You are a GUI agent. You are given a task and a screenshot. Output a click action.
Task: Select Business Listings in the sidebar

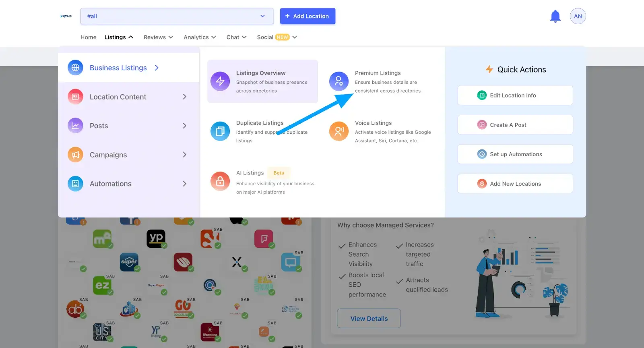pos(128,68)
